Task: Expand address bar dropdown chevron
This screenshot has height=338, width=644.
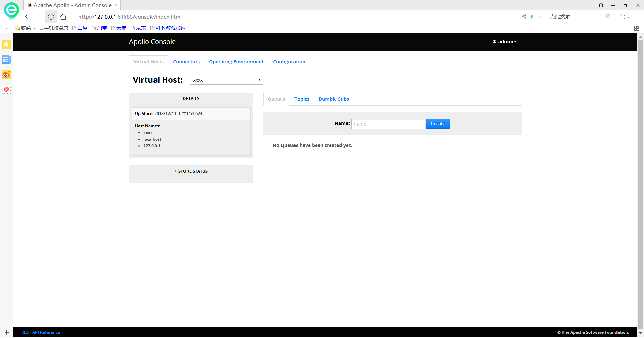Action: pos(539,17)
